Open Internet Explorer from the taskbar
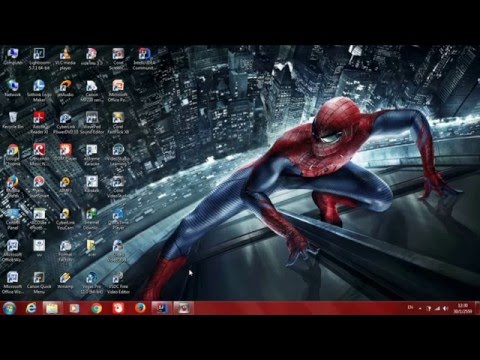 click(31, 308)
